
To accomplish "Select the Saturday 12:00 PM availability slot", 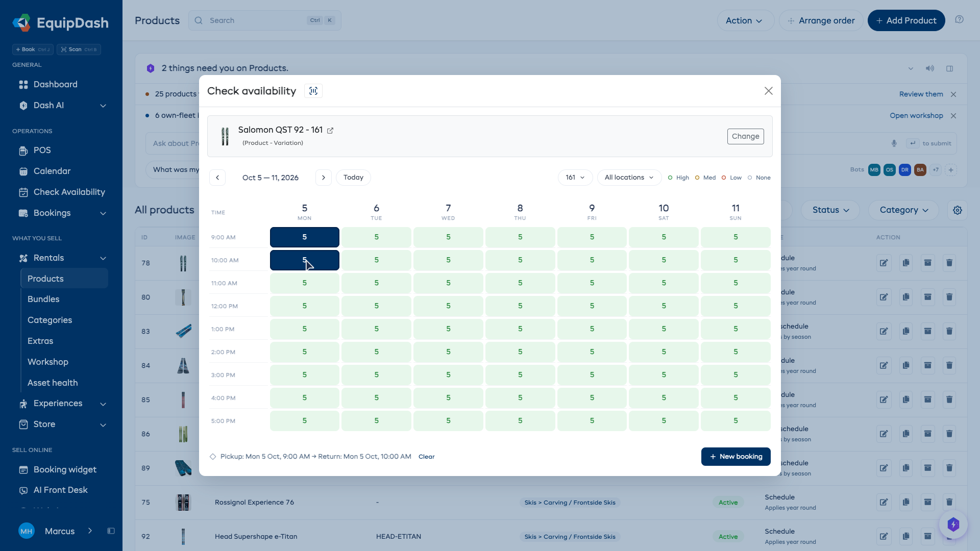I will pyautogui.click(x=664, y=306).
